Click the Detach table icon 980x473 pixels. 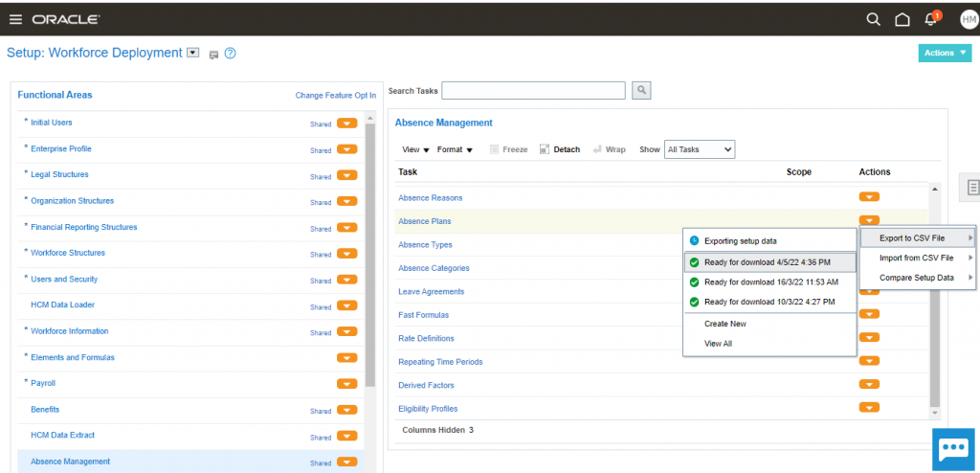point(560,149)
